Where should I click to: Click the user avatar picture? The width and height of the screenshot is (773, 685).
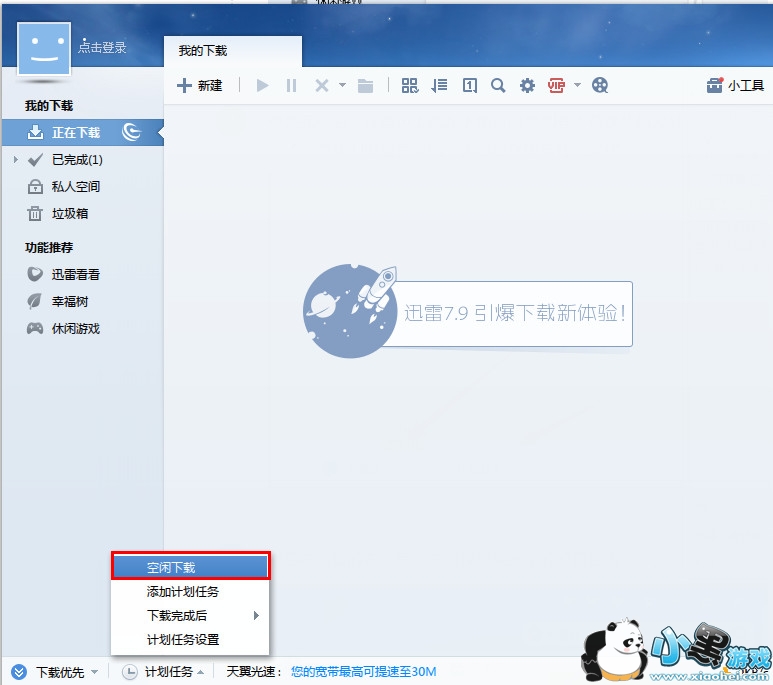(44, 48)
